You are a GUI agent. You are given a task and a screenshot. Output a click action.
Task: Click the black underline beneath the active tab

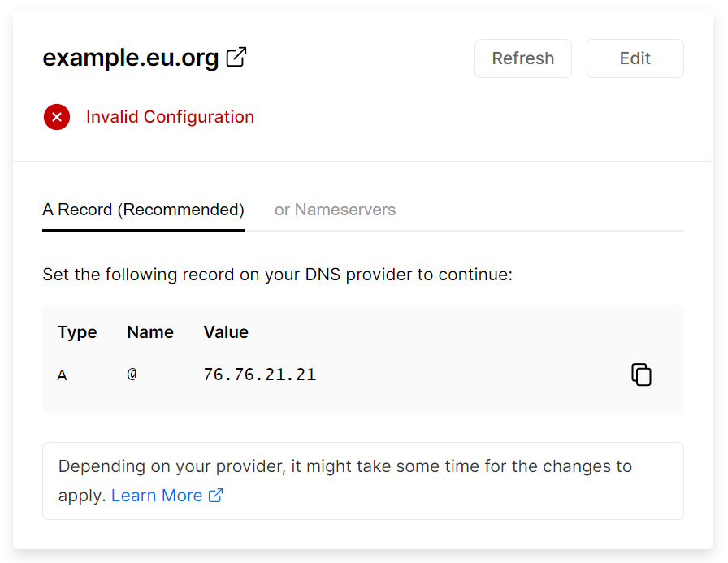coord(143,230)
